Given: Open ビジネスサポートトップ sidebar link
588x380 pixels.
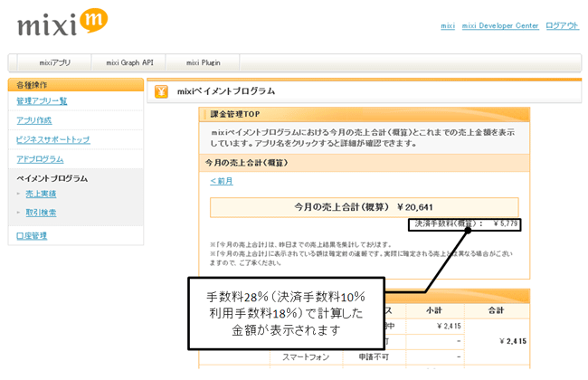Looking at the screenshot, I should click(x=52, y=140).
